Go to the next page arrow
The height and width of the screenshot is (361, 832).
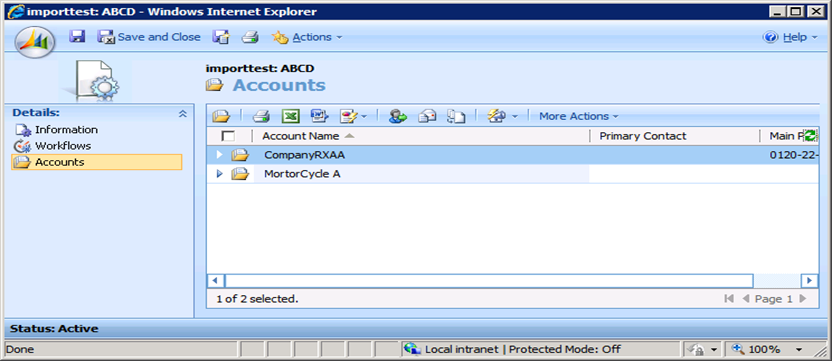point(802,299)
